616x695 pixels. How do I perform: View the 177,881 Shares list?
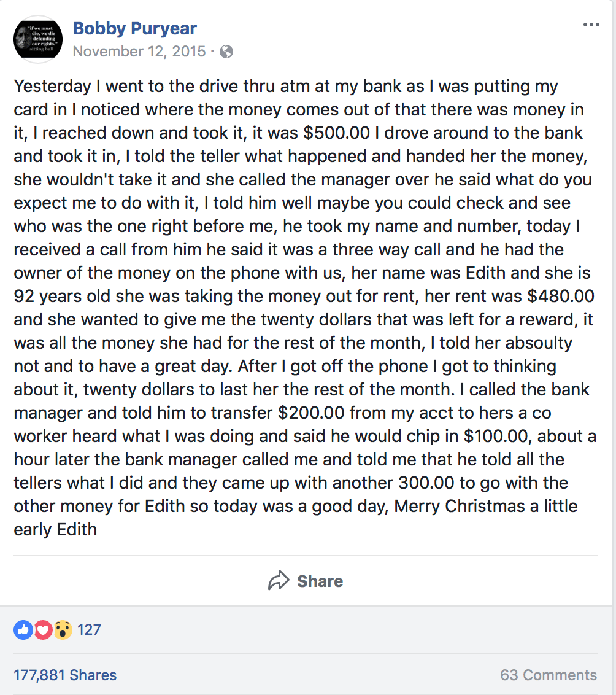coord(65,675)
